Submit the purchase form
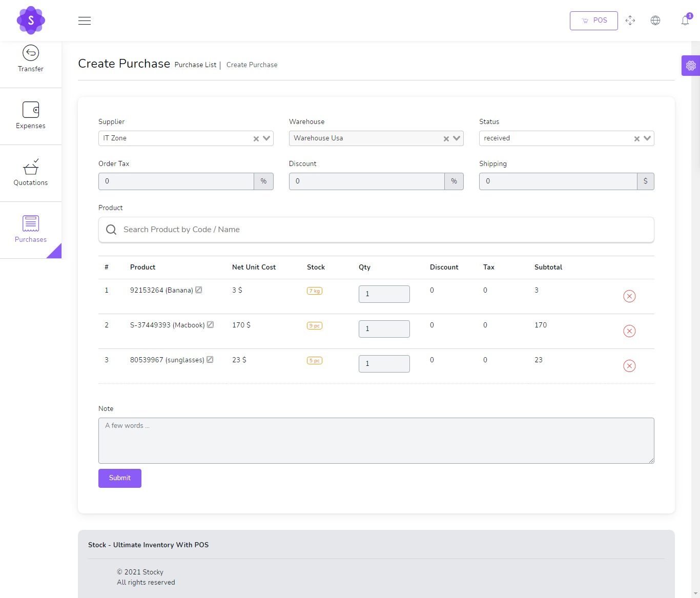Screen dimensions: 700x598 point(119,478)
